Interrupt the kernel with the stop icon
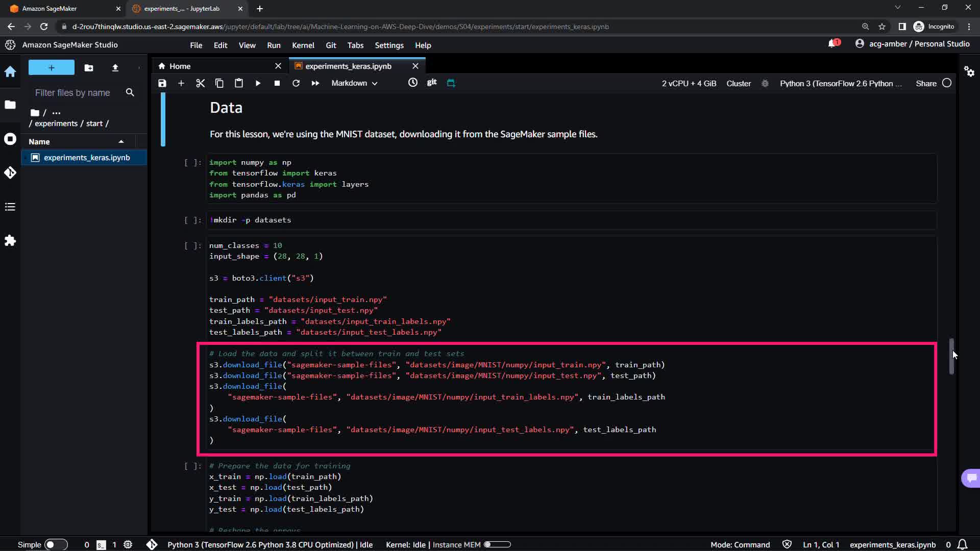Viewport: 980px width, 551px height. pyautogui.click(x=277, y=83)
